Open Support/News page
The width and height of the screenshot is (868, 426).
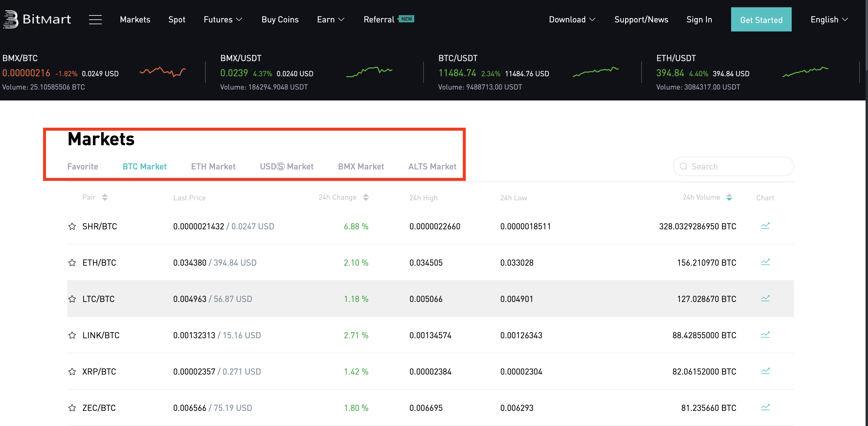641,20
